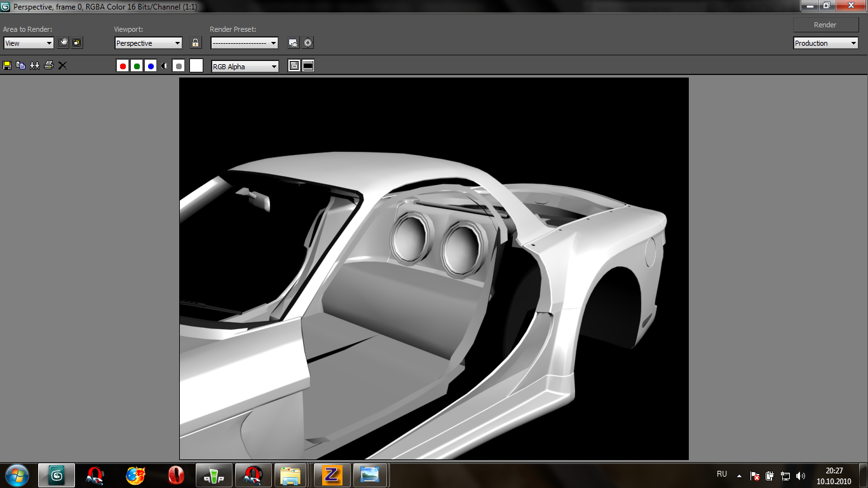Open the Area to Render dropdown

(29, 43)
